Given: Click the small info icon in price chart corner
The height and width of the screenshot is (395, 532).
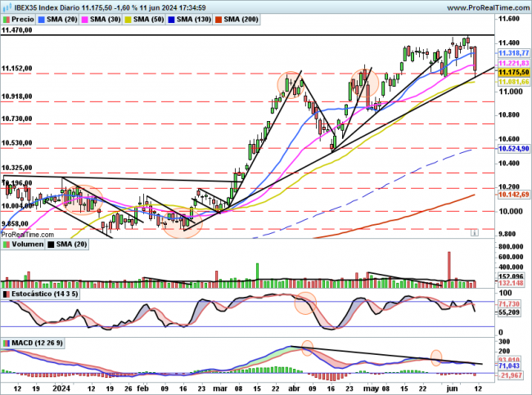Looking at the screenshot, I should pyautogui.click(x=475, y=233).
